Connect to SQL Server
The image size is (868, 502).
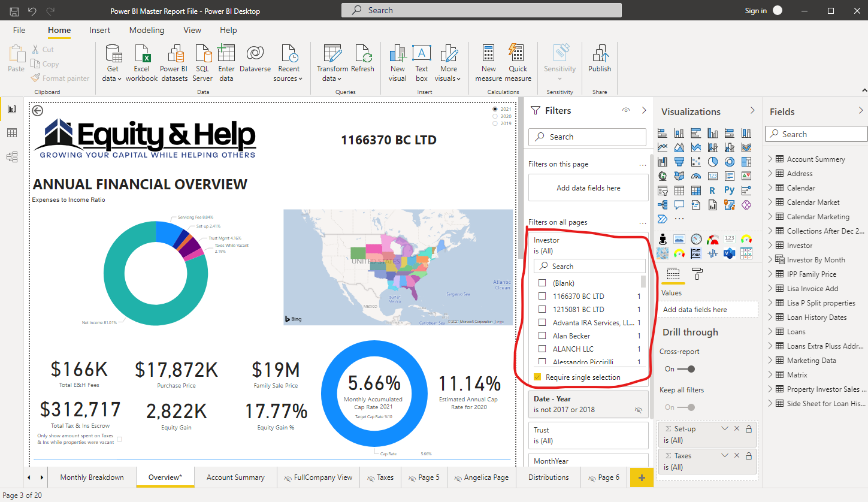point(202,63)
